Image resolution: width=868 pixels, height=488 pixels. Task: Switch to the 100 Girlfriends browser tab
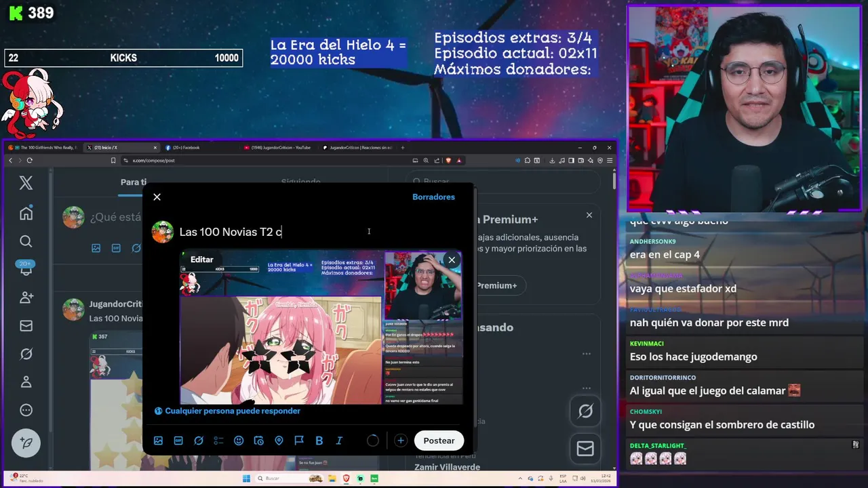43,147
